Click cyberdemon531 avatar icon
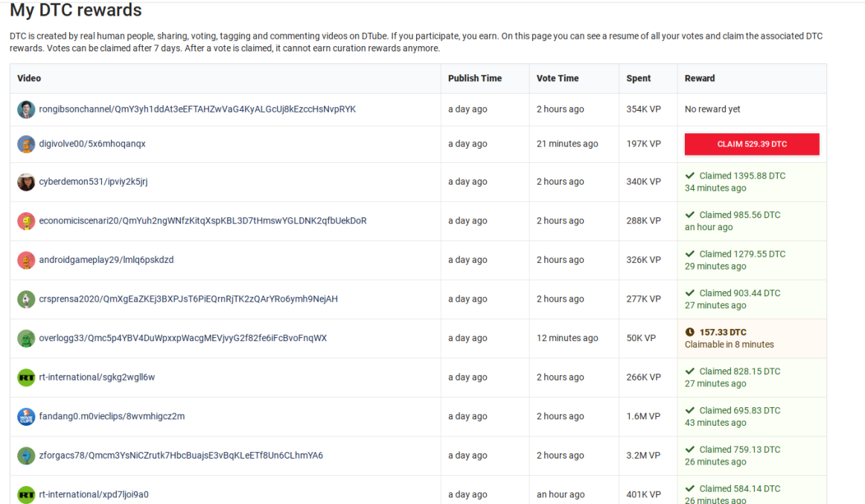Screen dimensions: 865x504 26,182
